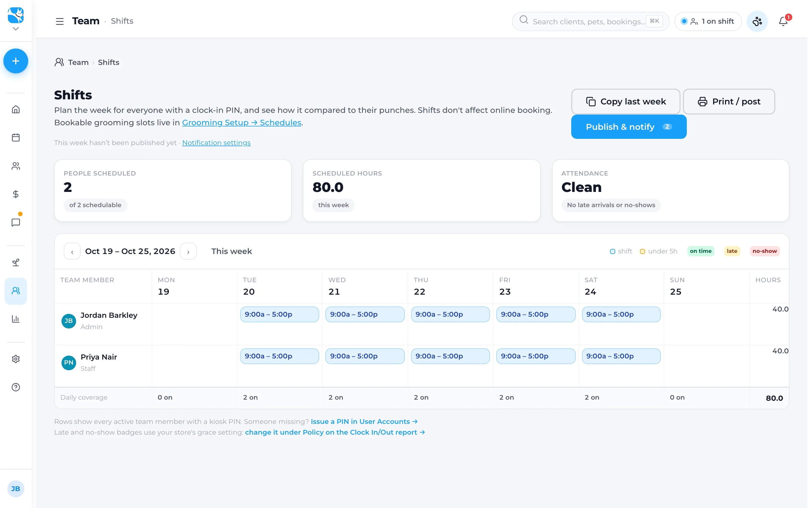Open change it under Policy link
Screen dimensions: 812x508
coord(335,432)
